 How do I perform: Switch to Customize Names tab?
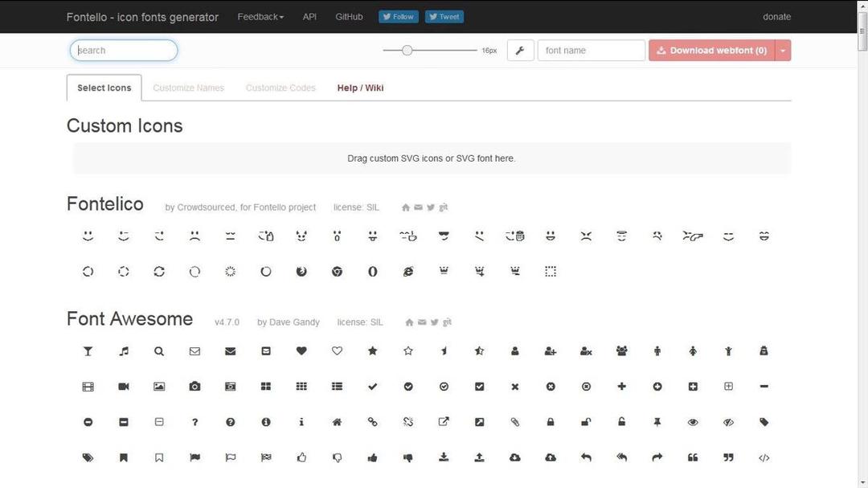[188, 88]
